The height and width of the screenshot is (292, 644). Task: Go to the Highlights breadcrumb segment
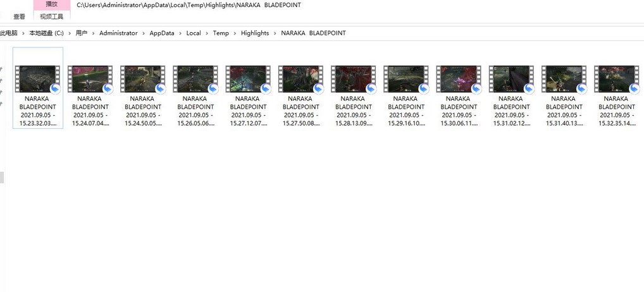255,33
